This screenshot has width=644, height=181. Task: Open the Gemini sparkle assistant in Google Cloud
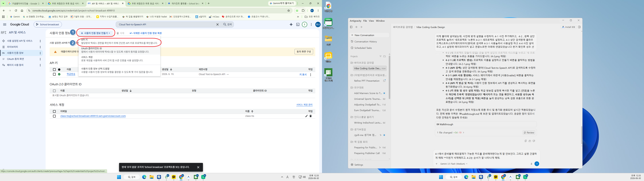pos(291,24)
